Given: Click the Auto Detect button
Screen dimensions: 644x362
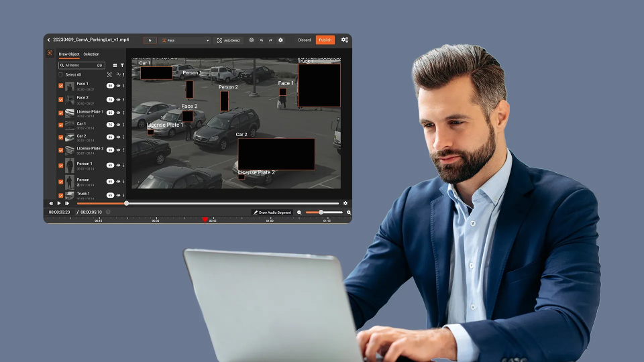Looking at the screenshot, I should coord(229,40).
